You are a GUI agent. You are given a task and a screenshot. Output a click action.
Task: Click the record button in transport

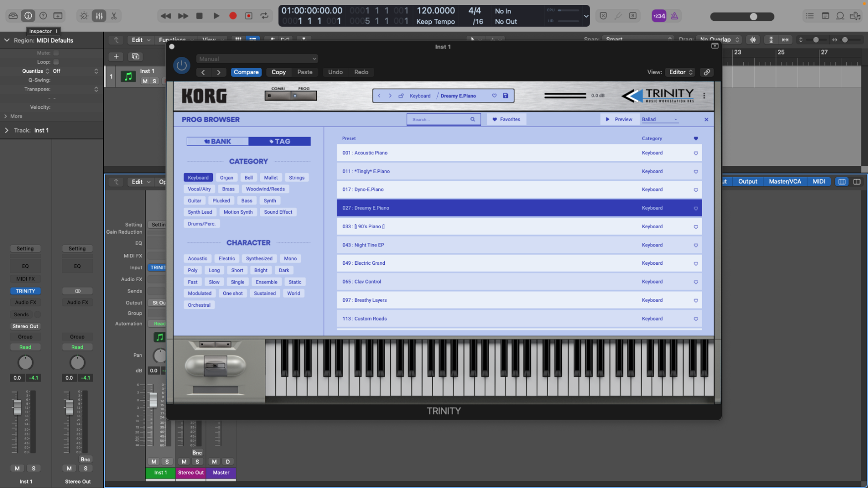[x=233, y=16]
